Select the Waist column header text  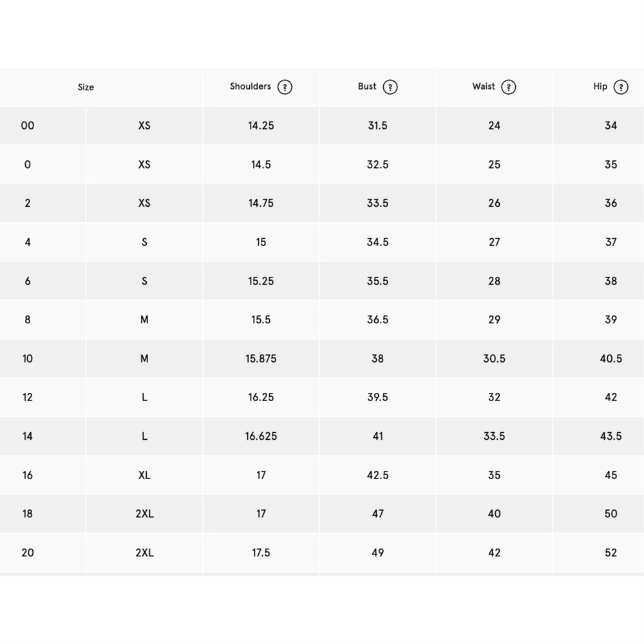(484, 86)
